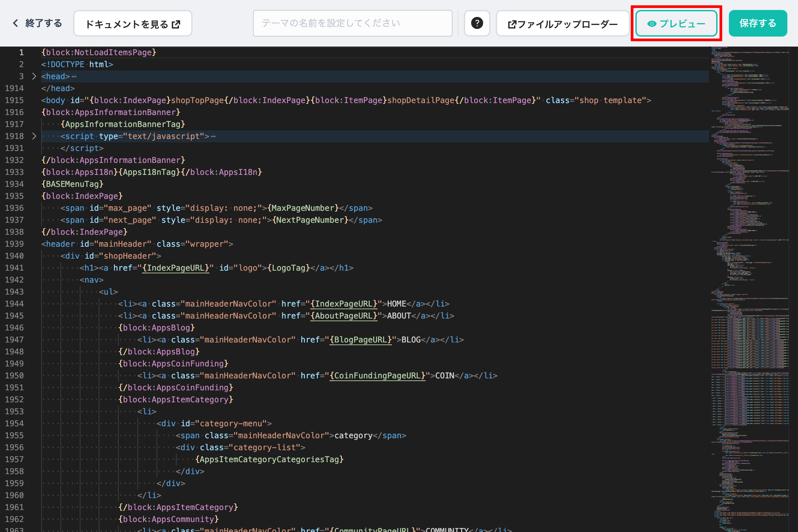Click the upload icon on ファイルアップローダー
Viewport: 798px width, 532px height.
click(512, 24)
